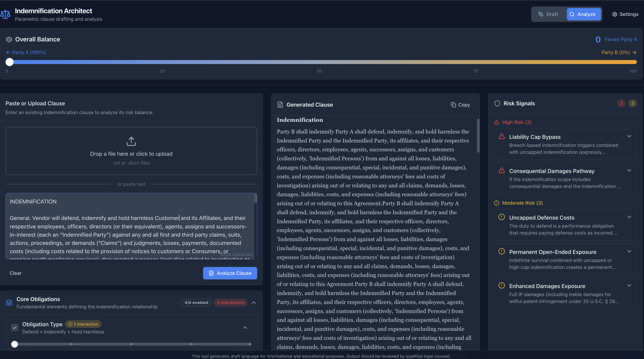Screen dimensions: 644x359
Task: Click the Generated Clause panel scrollbar
Action: pos(478,136)
